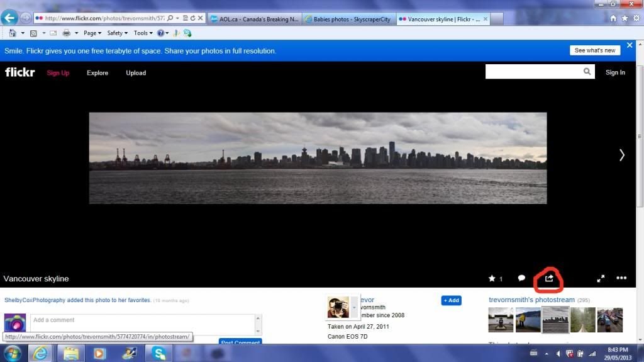Click the Sign Up link
The height and width of the screenshot is (362, 644).
58,73
